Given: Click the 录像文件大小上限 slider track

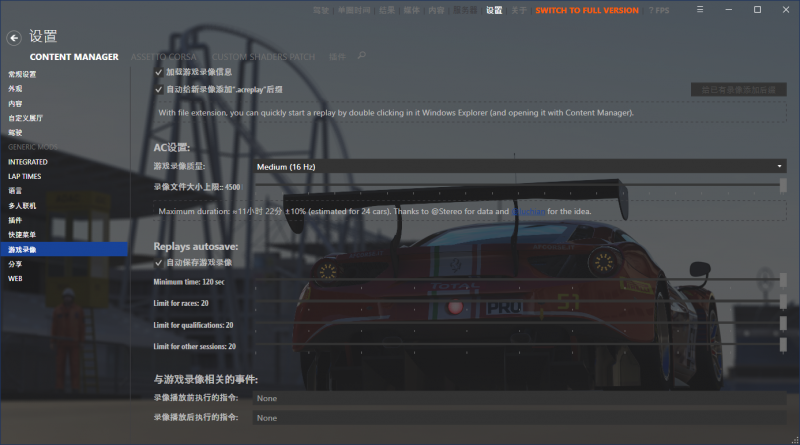Looking at the screenshot, I should [520, 185].
